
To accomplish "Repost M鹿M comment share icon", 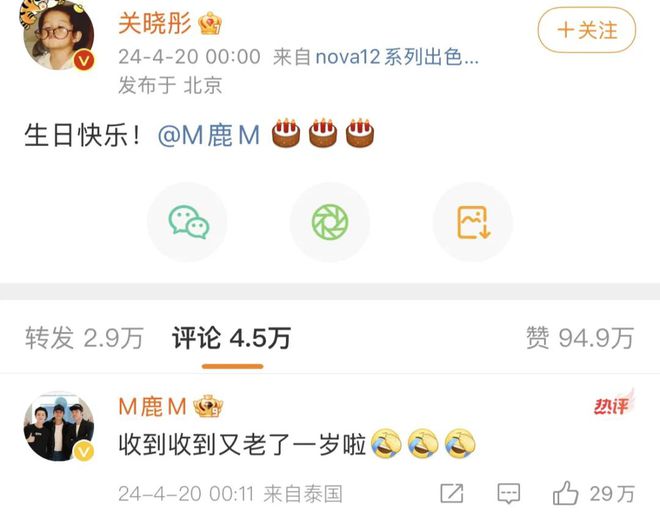I will coord(452,493).
